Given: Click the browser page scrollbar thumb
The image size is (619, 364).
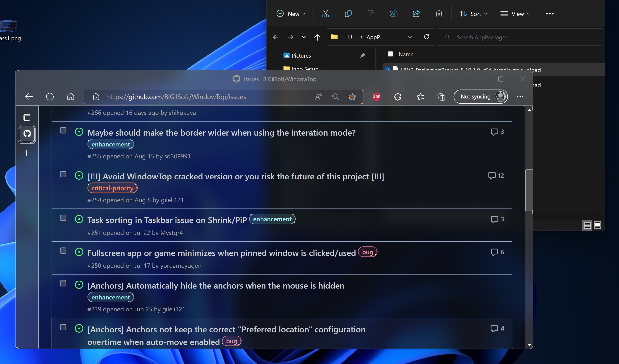Looking at the screenshot, I should [529, 190].
